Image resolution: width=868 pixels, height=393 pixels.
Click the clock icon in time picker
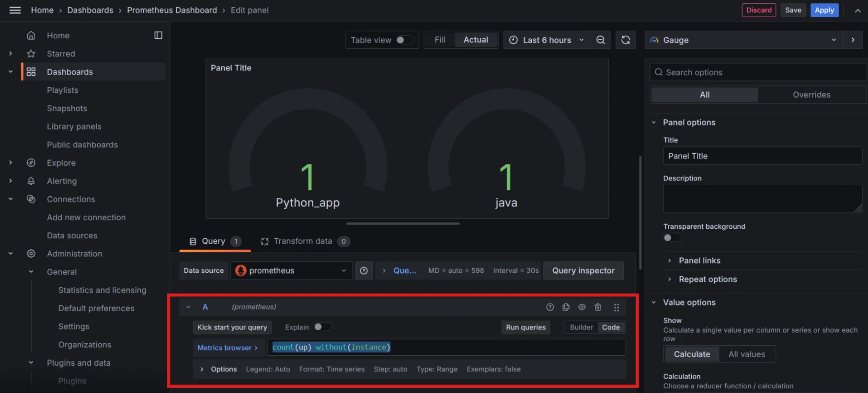(x=513, y=40)
